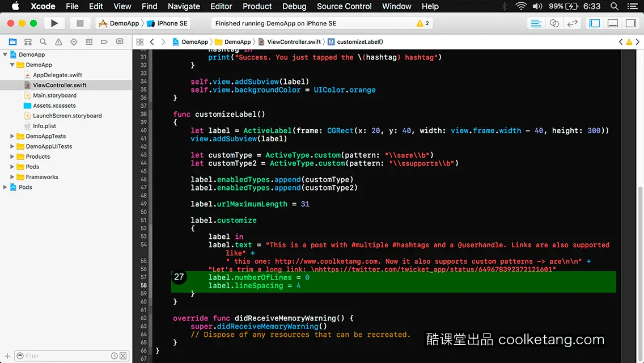This screenshot has height=363, width=644.
Task: Open LaunchScreen.storyboard file
Action: pyautogui.click(x=66, y=116)
